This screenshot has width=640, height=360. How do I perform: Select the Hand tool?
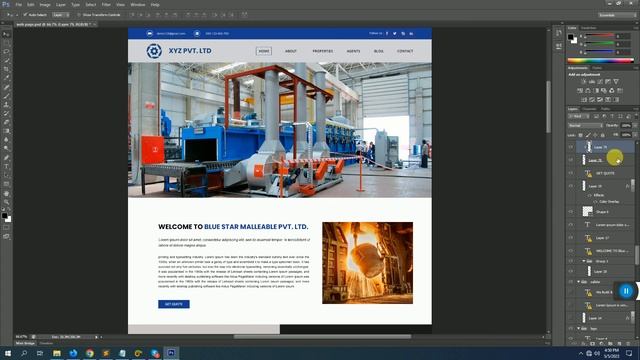click(6, 193)
